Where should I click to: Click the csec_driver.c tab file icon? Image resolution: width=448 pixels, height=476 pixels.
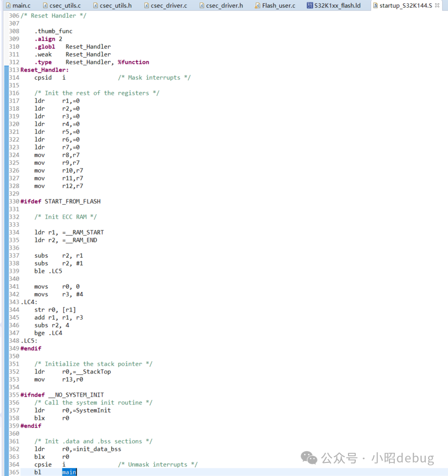pyautogui.click(x=146, y=5)
